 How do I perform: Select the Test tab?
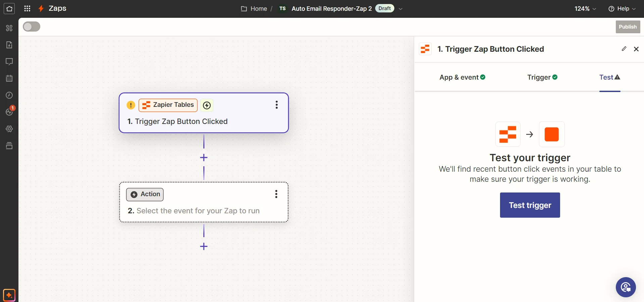[x=610, y=77]
